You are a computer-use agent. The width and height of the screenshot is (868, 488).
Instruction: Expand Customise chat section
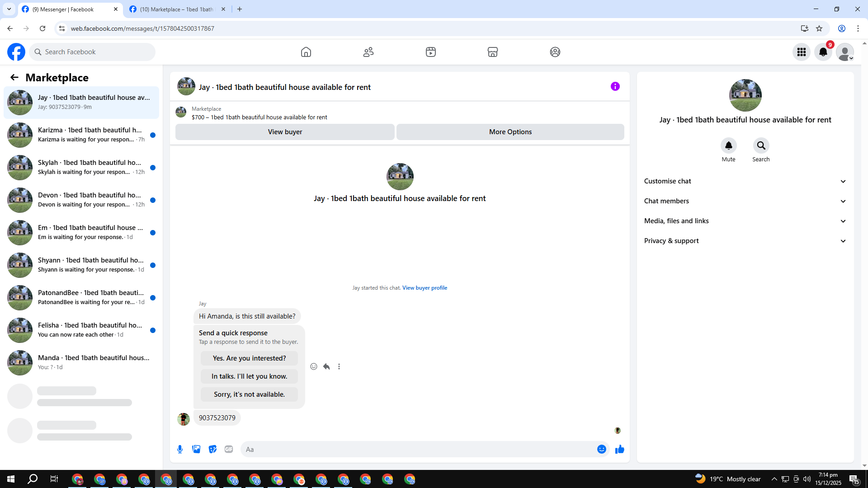pos(745,181)
